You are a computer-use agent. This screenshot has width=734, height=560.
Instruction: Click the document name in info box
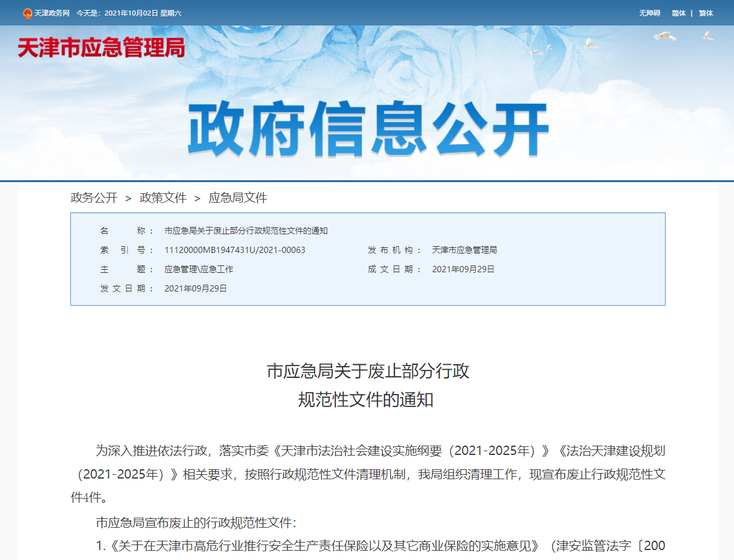coord(246,231)
